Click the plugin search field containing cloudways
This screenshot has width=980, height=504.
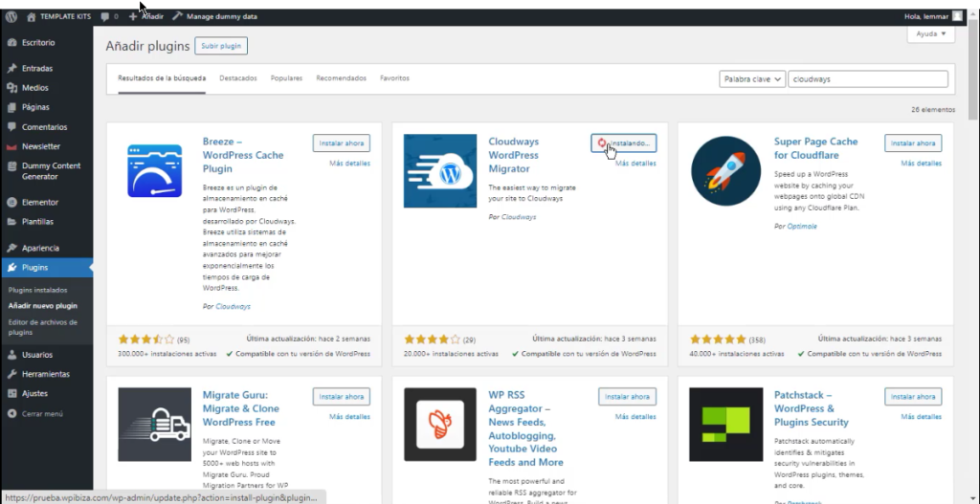868,79
